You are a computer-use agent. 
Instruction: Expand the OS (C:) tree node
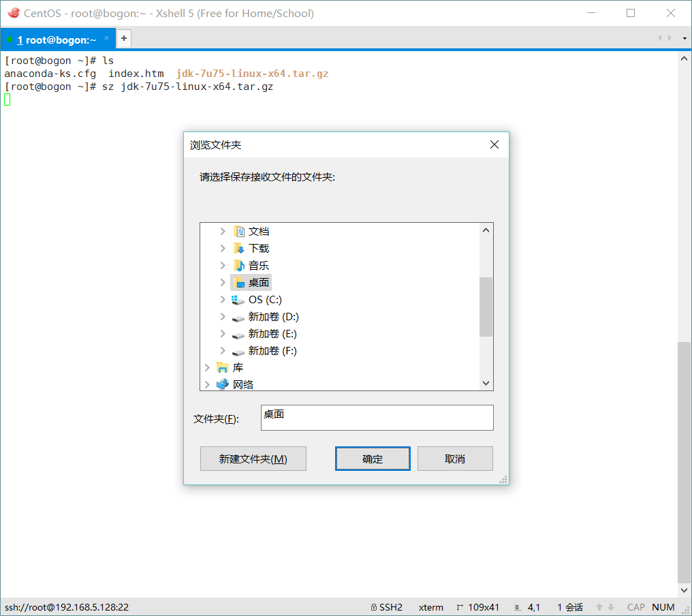(x=221, y=299)
